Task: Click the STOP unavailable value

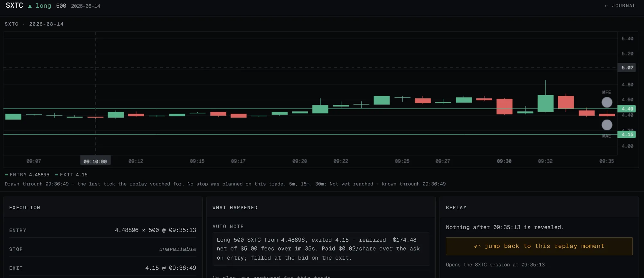Action: pos(178,249)
